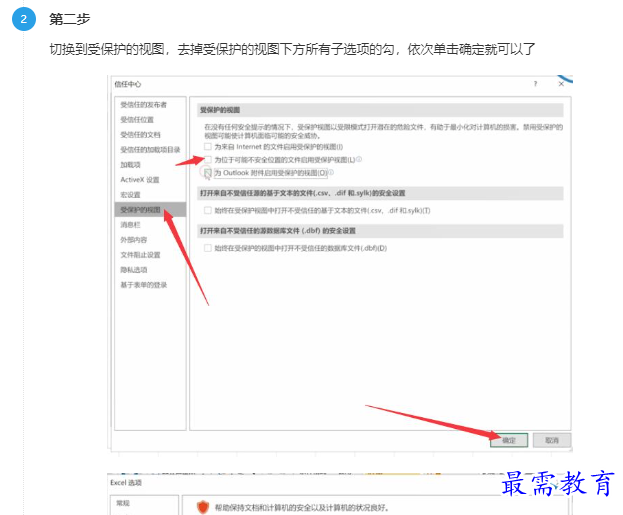This screenshot has height=515, width=623.
Task: Toggle 为 Outlook 附件启用受保护的视图 checkbox
Action: coord(207,173)
